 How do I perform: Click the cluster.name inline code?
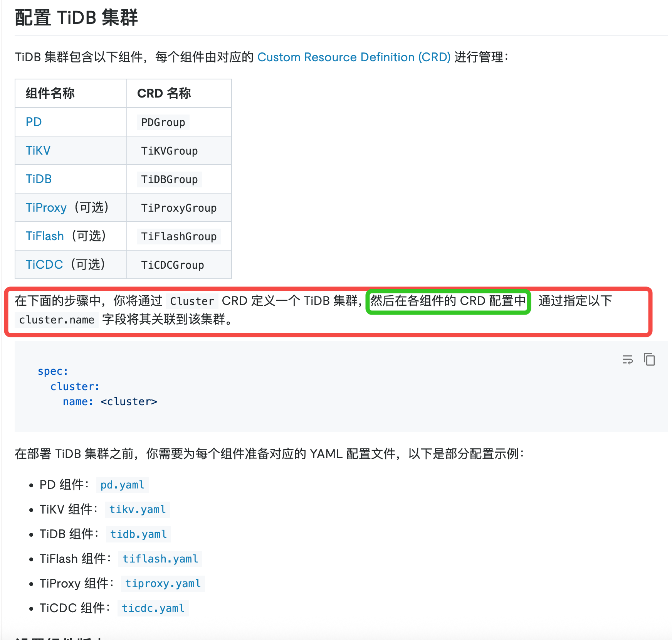(x=57, y=320)
